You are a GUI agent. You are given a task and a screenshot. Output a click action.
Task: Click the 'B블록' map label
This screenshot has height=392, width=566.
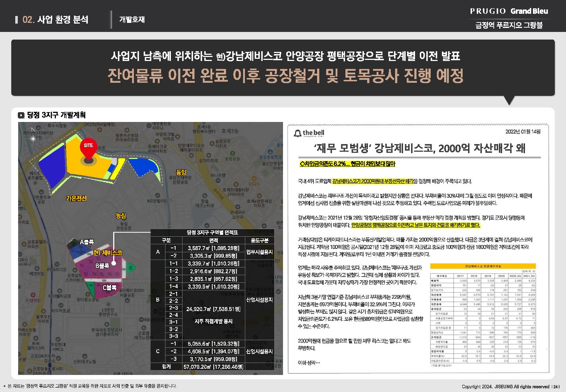102,266
